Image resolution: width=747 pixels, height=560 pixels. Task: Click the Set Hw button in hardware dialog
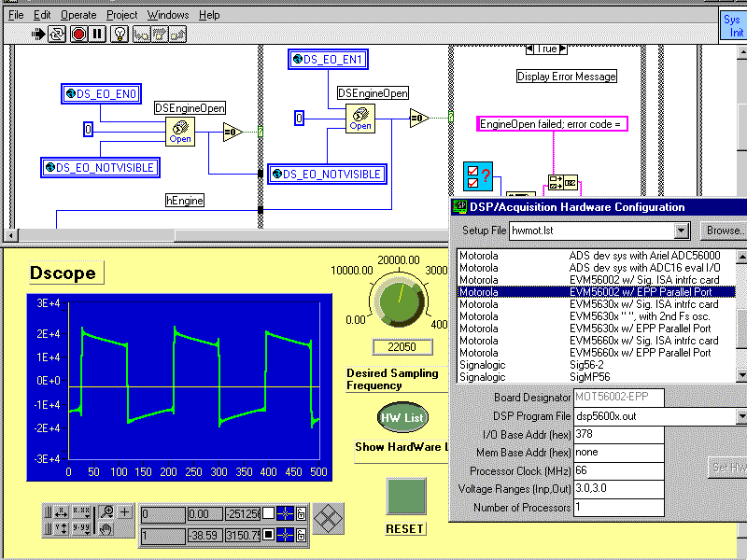pos(728,468)
